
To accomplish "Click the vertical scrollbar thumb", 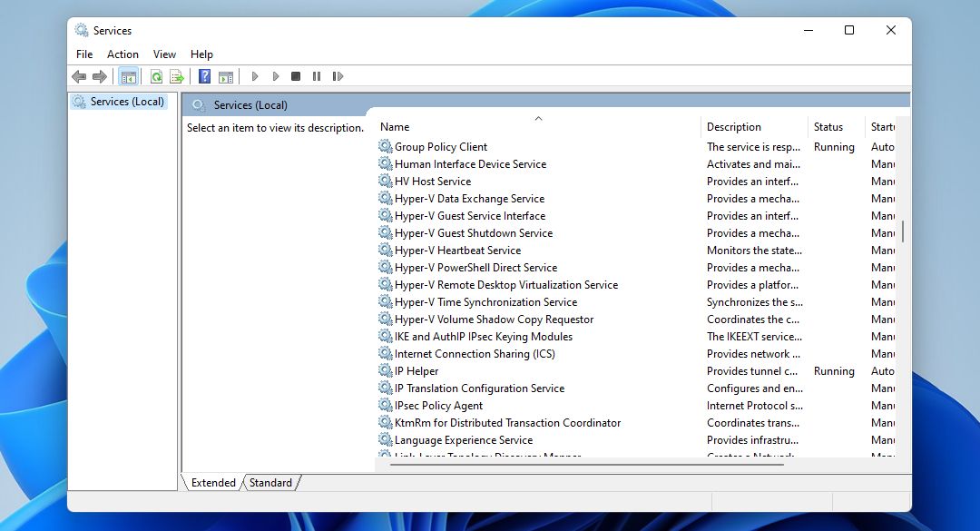I will (x=903, y=231).
